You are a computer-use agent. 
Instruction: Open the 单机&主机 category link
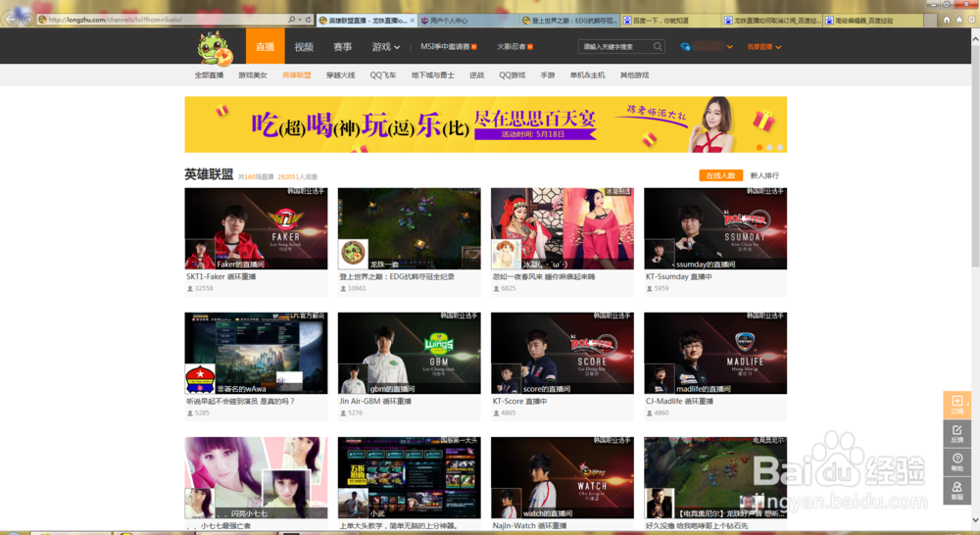point(587,75)
